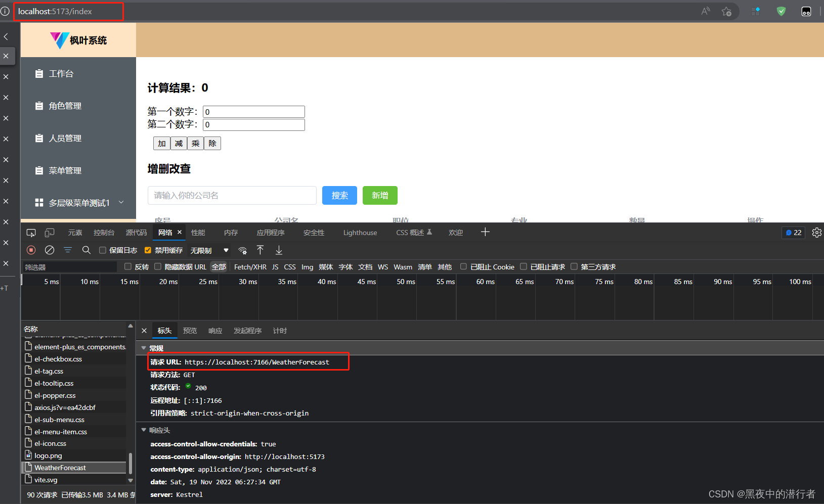Click the 请输入你的公司名 search field
Screen dimensions: 824x504
[232, 196]
